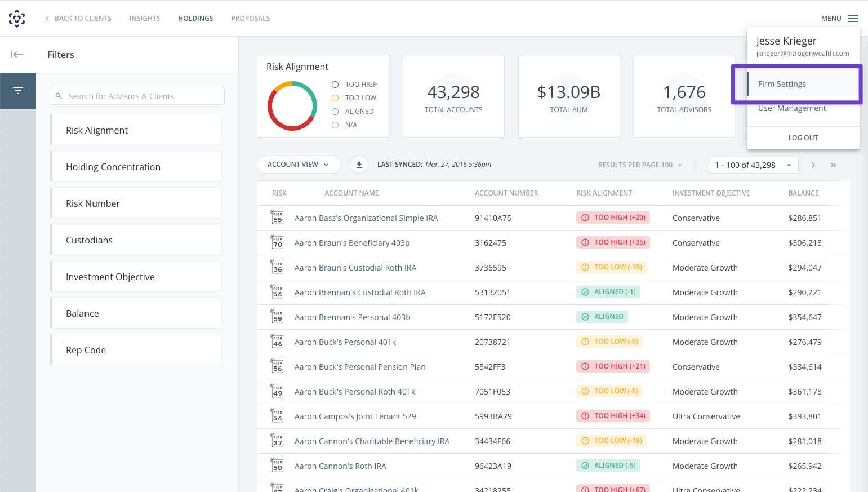Image resolution: width=868 pixels, height=492 pixels.
Task: Click the Risk Alignment donut chart
Action: tap(292, 105)
